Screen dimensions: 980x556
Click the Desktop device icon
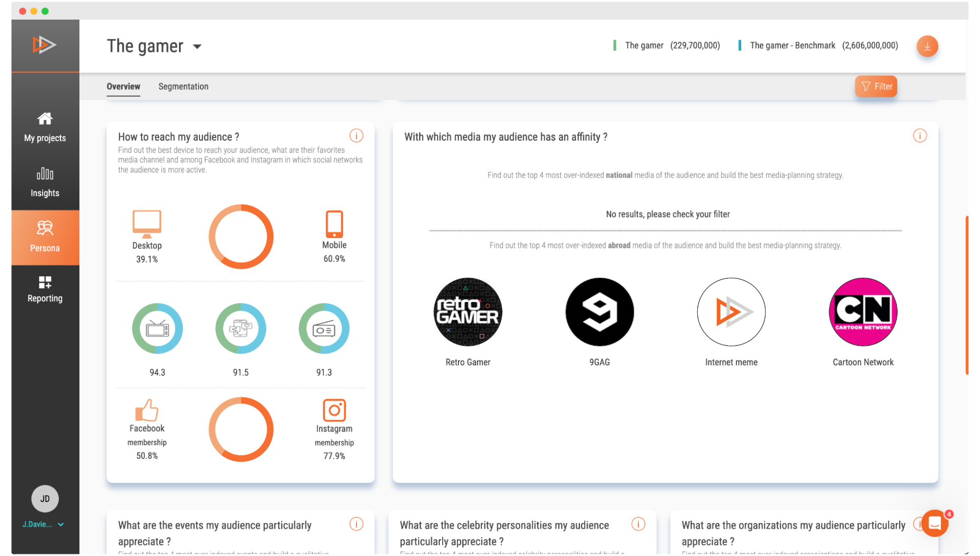coord(147,224)
